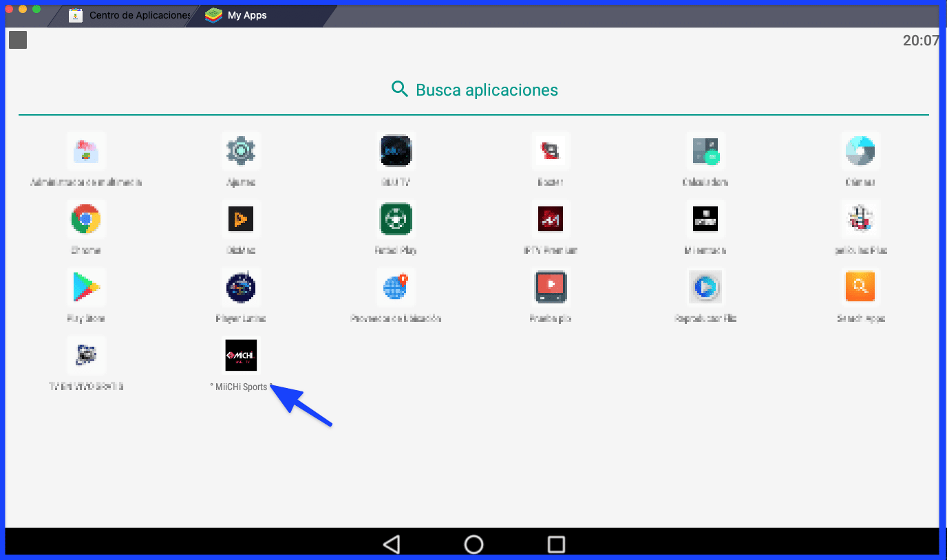This screenshot has width=947, height=560.
Task: Open the orange Search Apps tool
Action: coord(860,287)
